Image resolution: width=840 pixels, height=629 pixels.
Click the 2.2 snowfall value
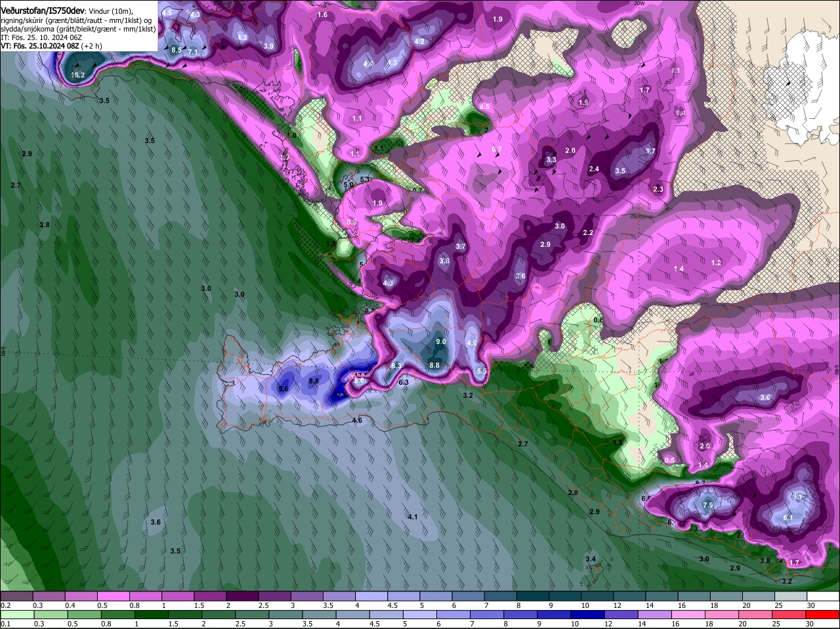588,232
